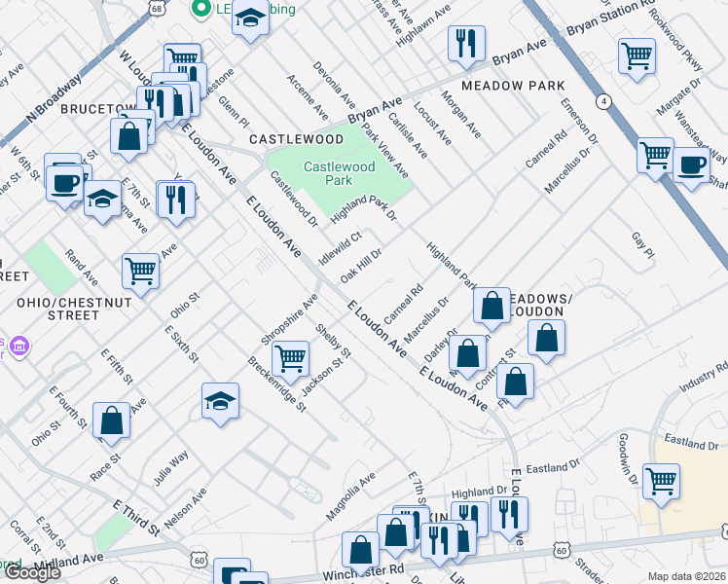The height and width of the screenshot is (584, 728).
Task: Open the restaurant marker on Bryan Ave
Action: (466, 45)
